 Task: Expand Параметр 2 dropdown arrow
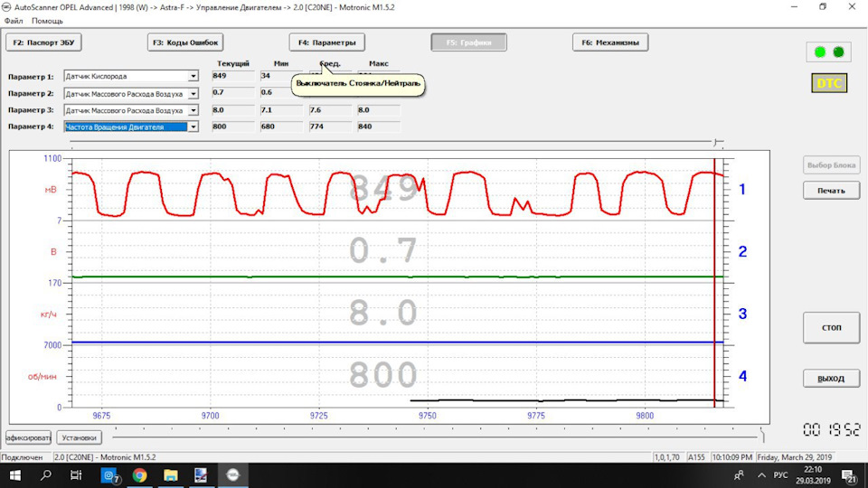point(193,93)
